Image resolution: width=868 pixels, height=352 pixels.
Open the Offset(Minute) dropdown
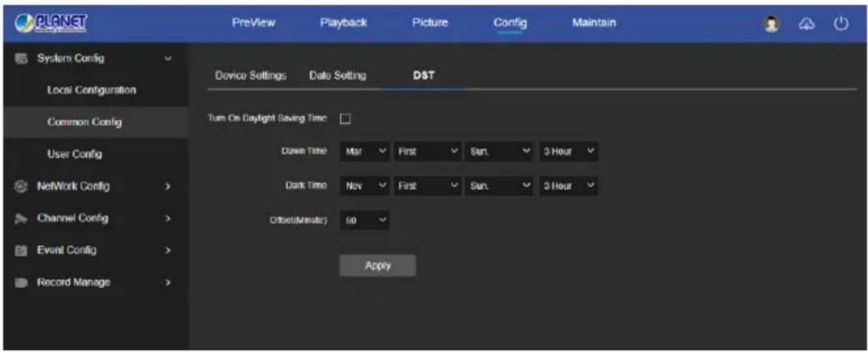[364, 221]
